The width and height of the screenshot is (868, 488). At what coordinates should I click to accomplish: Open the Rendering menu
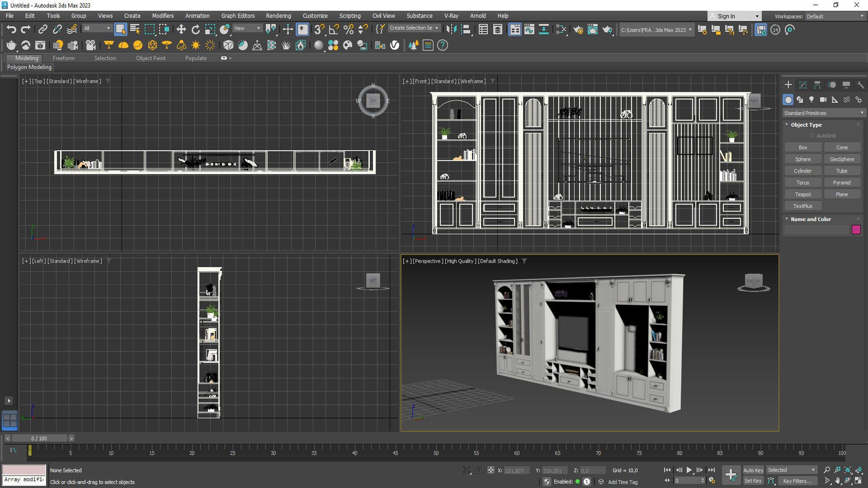(278, 16)
